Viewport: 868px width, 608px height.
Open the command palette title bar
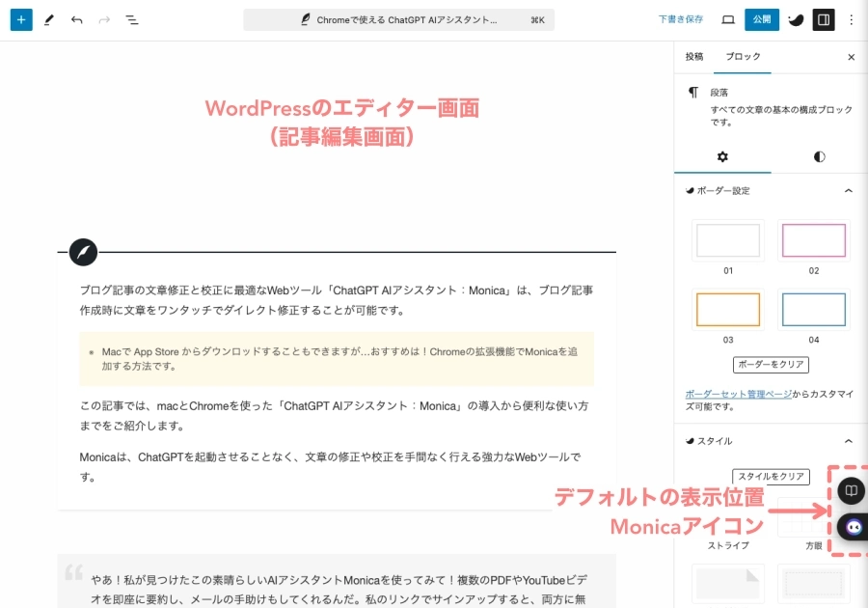tap(398, 19)
